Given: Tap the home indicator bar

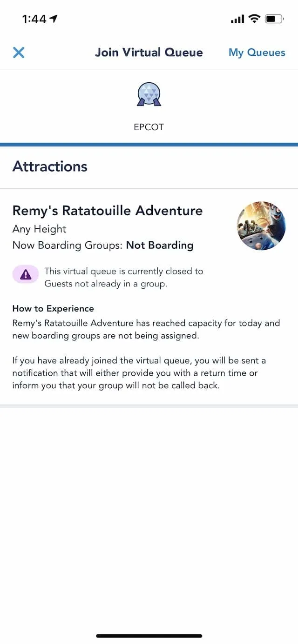Looking at the screenshot, I should point(149,636).
